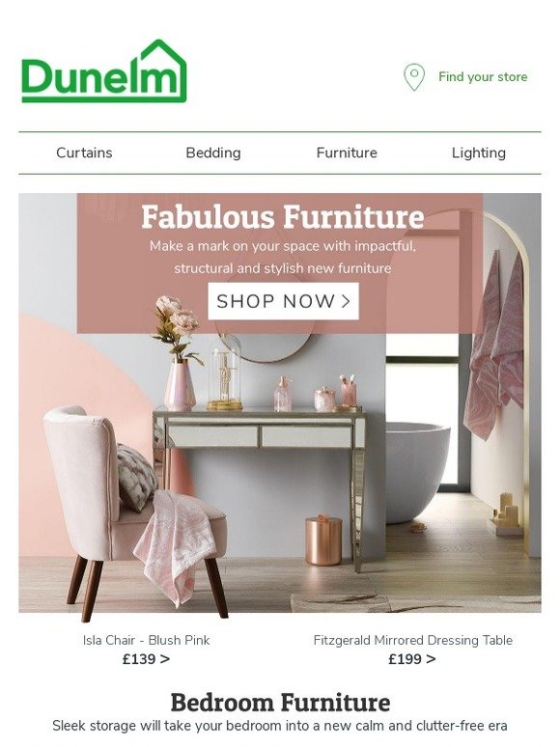Viewport: 560px width, 747px height.
Task: Click the pink towels hanging on wall
Action: coord(493,344)
